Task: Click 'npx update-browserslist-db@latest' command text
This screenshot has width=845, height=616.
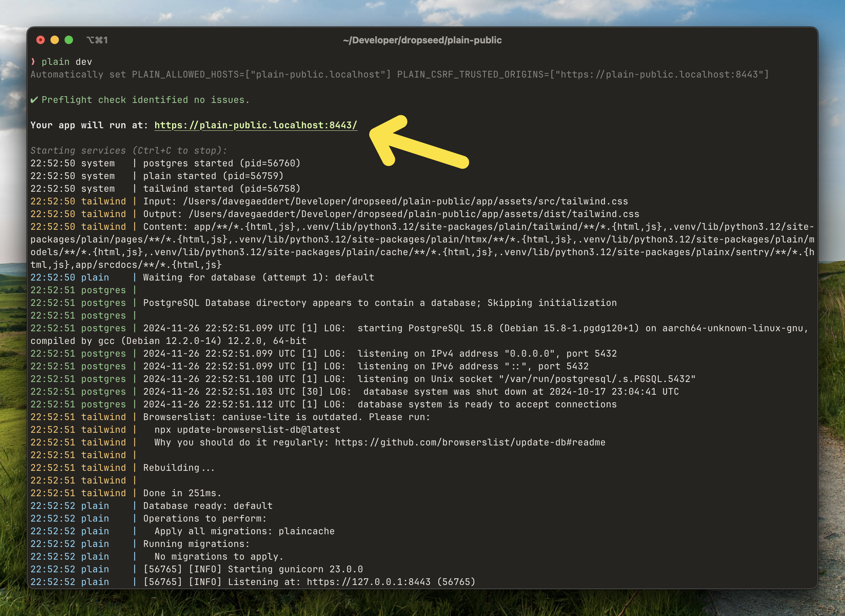Action: [247, 430]
